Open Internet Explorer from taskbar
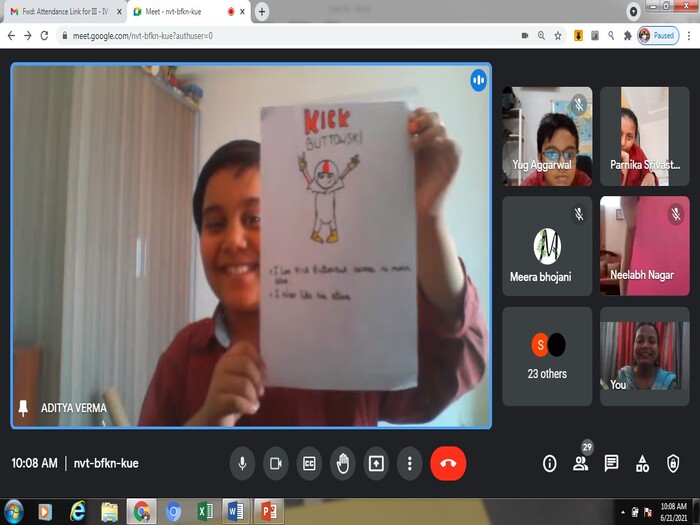700x525 pixels. 78,512
